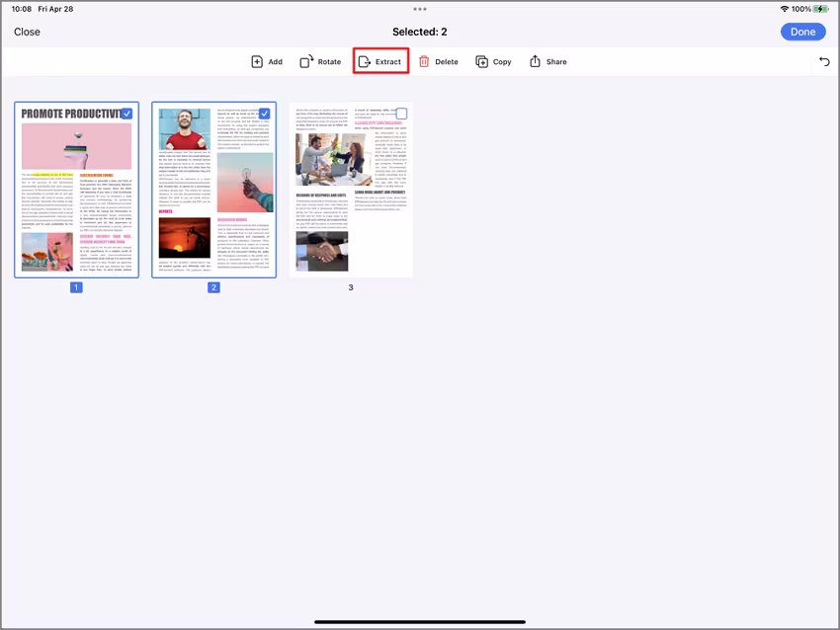Image resolution: width=840 pixels, height=630 pixels.
Task: Select page 2 thumbnail with laughing man
Action: [x=214, y=190]
